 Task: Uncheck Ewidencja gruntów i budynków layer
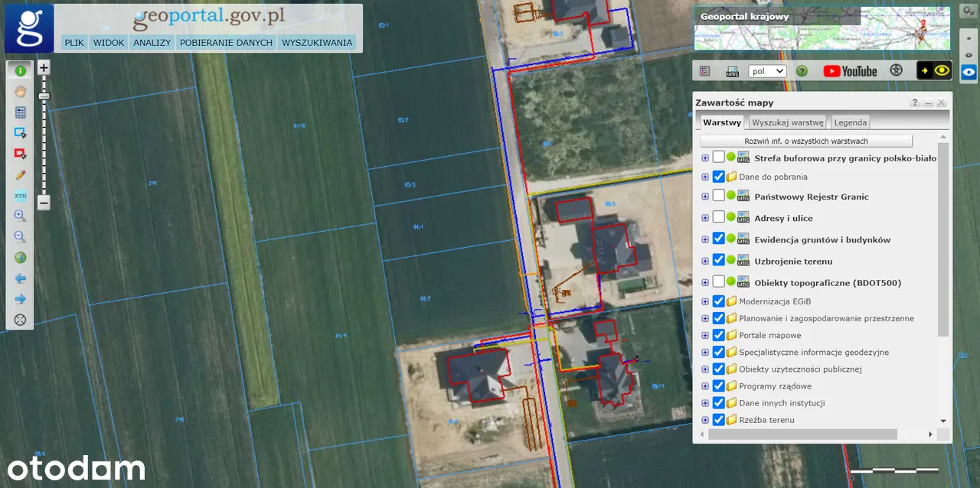718,239
